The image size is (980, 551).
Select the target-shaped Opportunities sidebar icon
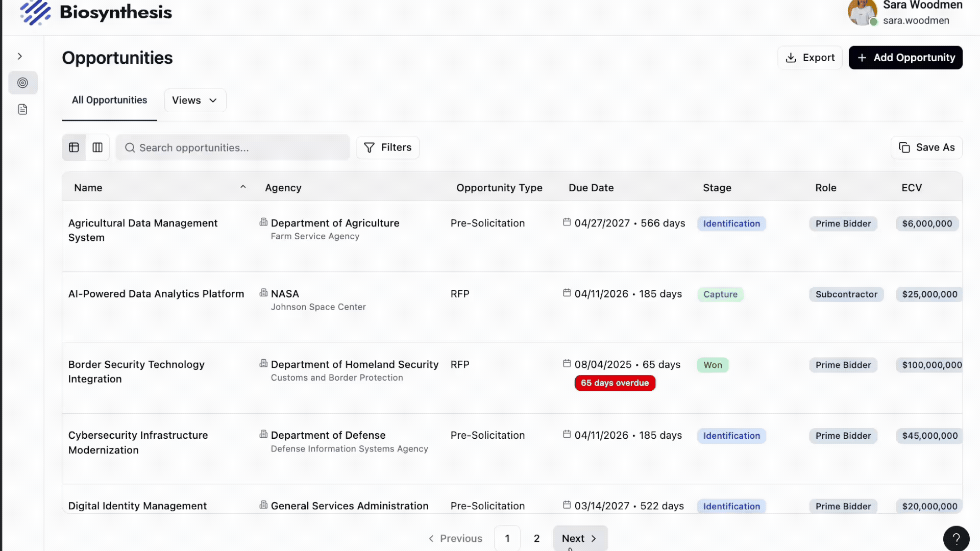coord(23,83)
